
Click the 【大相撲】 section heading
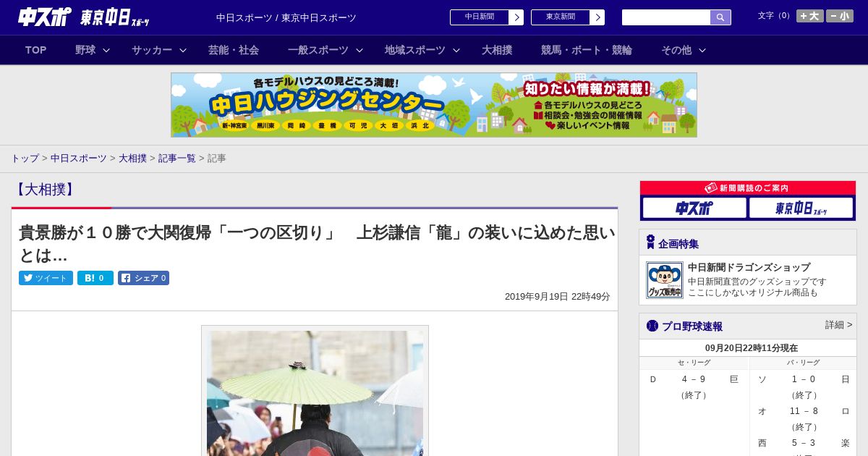[x=44, y=190]
